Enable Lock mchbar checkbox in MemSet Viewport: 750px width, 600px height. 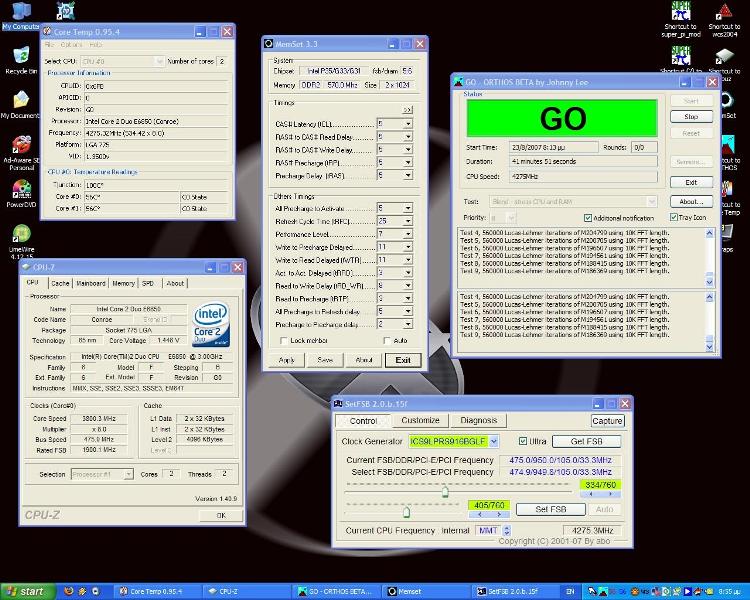pos(283,341)
